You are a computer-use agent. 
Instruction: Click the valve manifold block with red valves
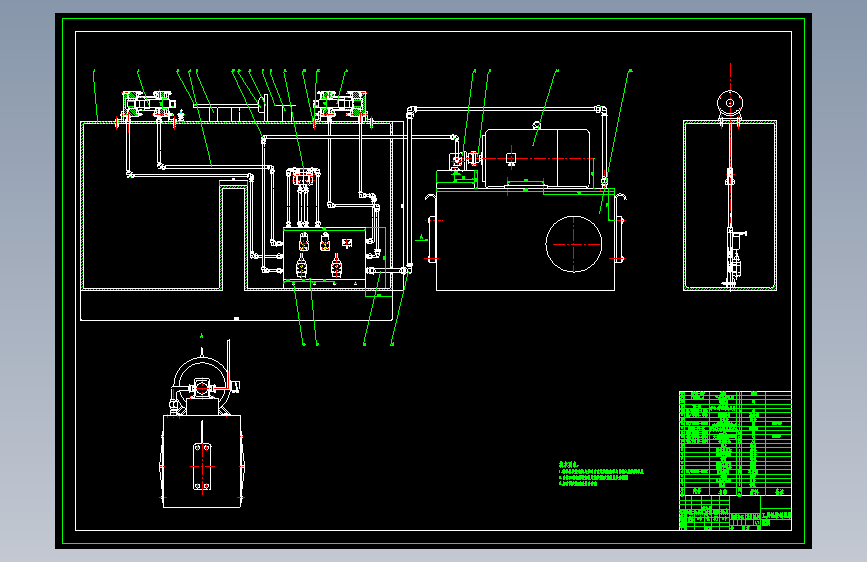[x=325, y=256]
